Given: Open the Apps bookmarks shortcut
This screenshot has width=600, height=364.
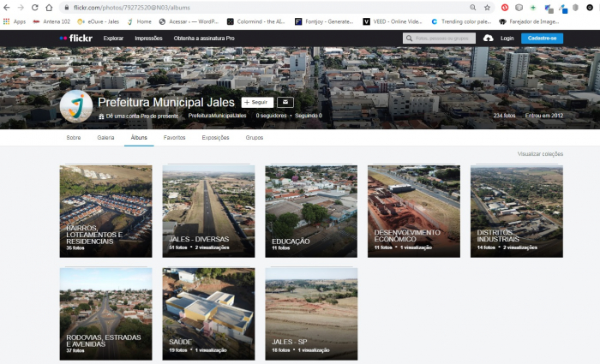Looking at the screenshot, I should coord(15,21).
